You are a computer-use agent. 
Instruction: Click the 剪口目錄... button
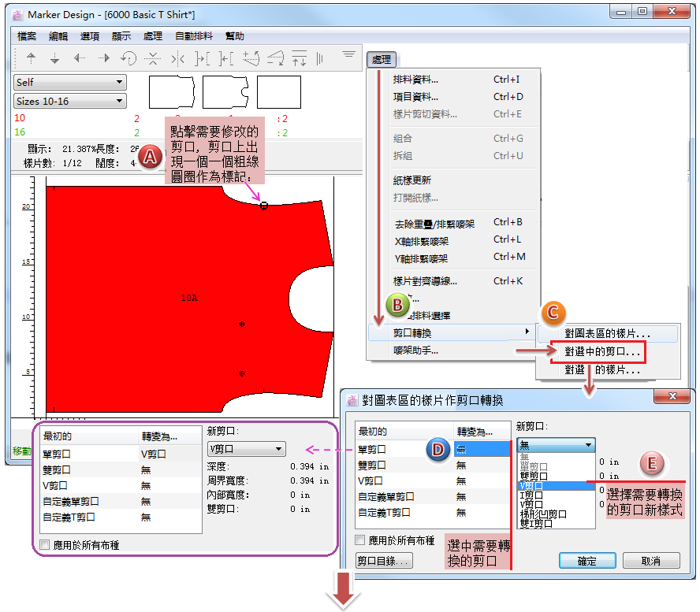[384, 561]
